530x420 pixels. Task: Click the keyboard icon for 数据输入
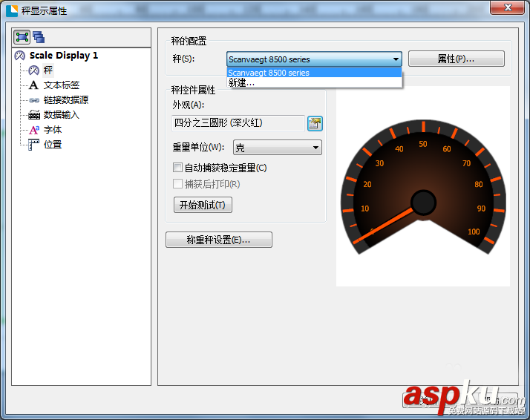34,115
